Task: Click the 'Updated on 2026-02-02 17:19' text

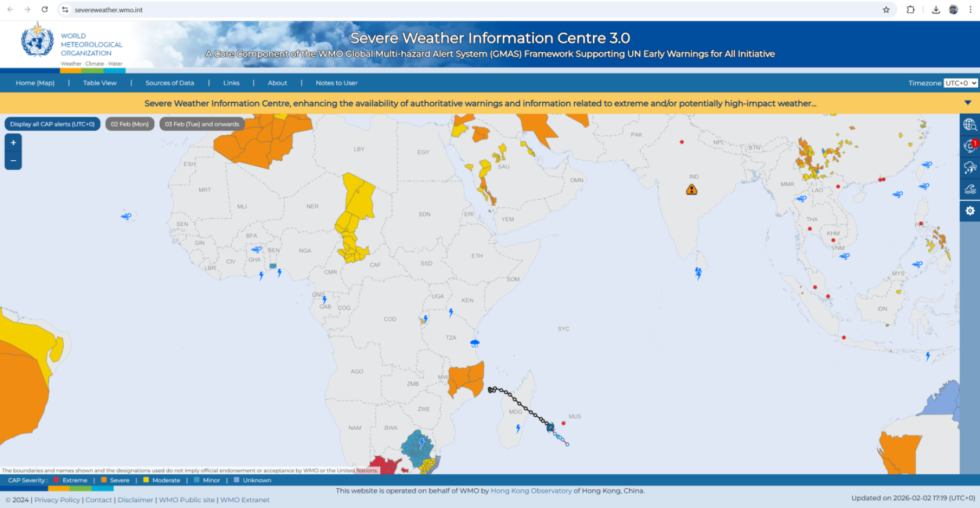Action: pyautogui.click(x=913, y=498)
